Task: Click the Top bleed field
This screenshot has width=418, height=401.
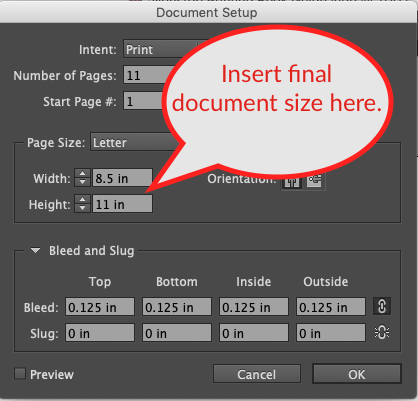Action: (100, 307)
